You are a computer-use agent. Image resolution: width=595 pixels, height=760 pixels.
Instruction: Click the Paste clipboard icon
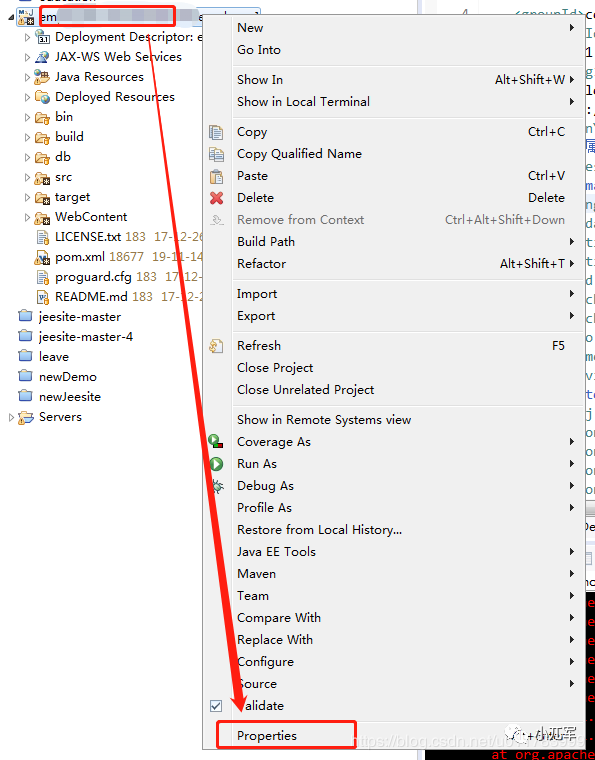216,176
